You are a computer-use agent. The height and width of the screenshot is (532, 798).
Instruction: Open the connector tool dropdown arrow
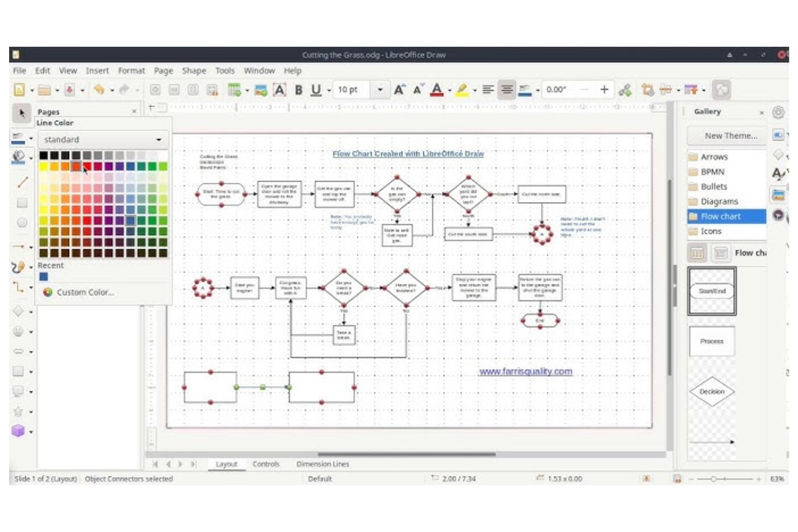coord(31,287)
